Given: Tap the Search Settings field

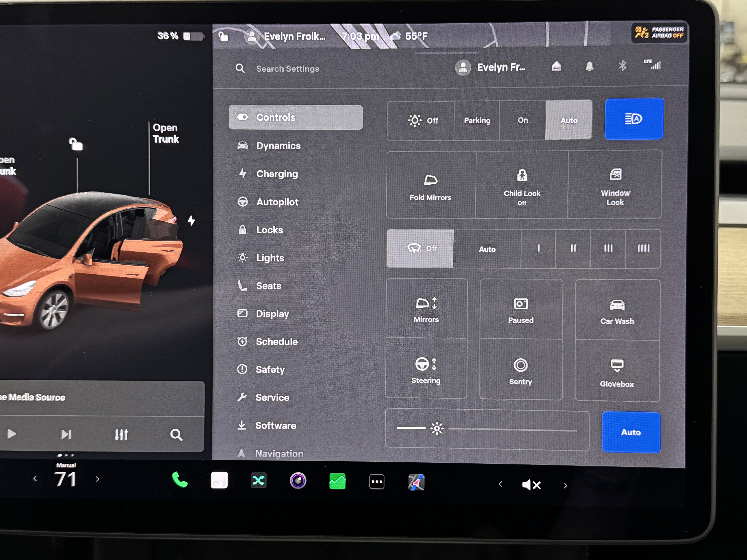Looking at the screenshot, I should pyautogui.click(x=287, y=68).
